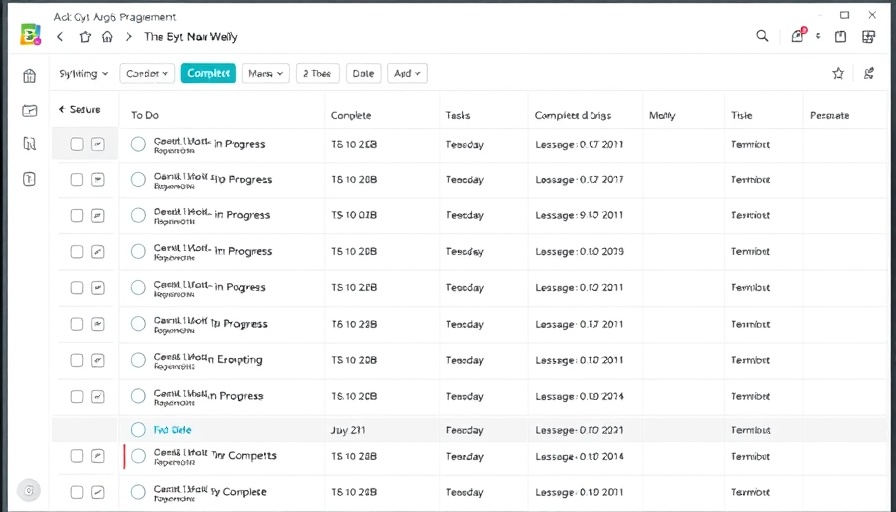
Task: Click the small note icon in the 9.10 2011 row
Action: point(98,215)
